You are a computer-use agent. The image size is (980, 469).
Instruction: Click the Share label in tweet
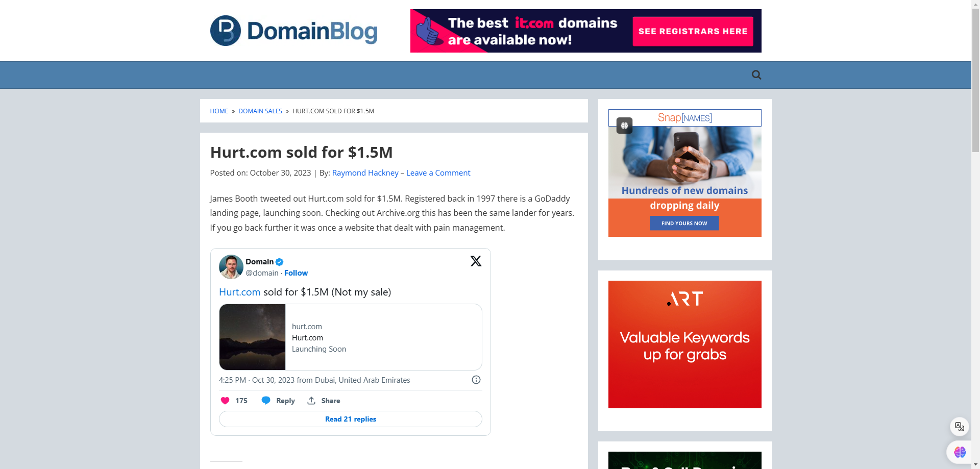coord(331,401)
